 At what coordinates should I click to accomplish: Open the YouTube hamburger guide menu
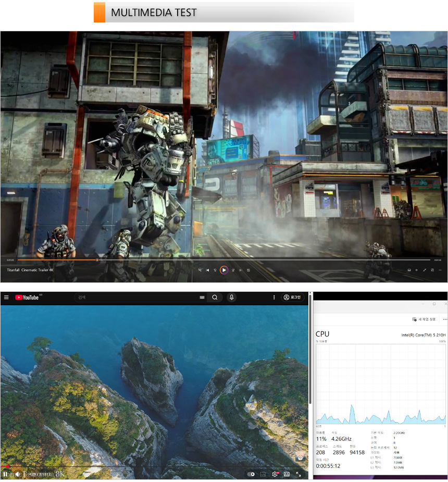coord(6,298)
